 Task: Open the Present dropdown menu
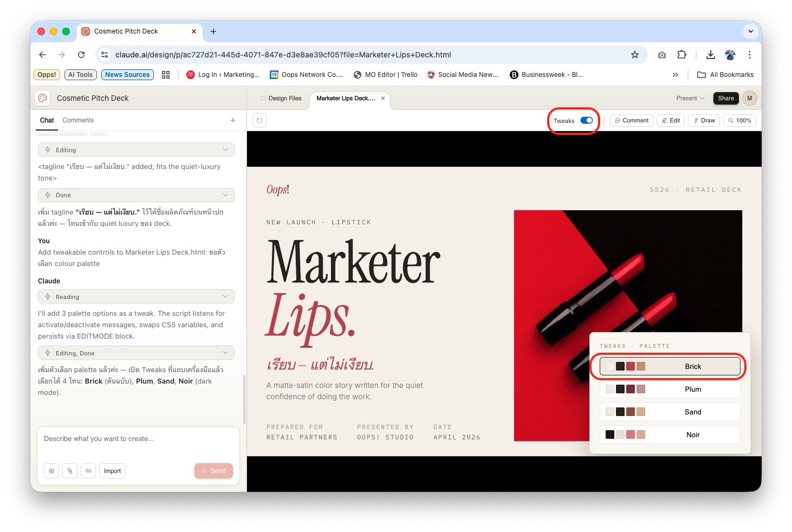pyautogui.click(x=690, y=98)
